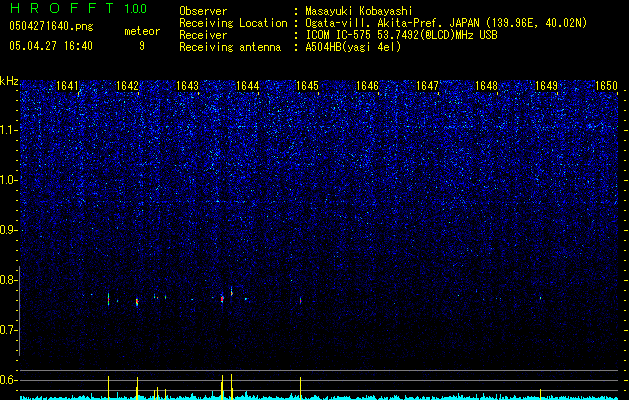Click the 1644 time axis marker
629x400 pixels.
click(248, 85)
